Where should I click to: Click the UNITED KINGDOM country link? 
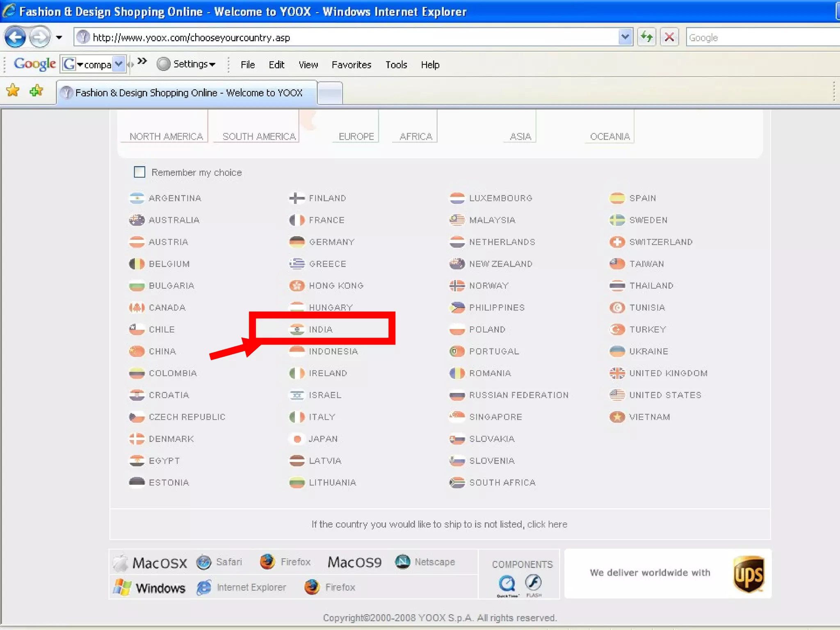coord(668,373)
